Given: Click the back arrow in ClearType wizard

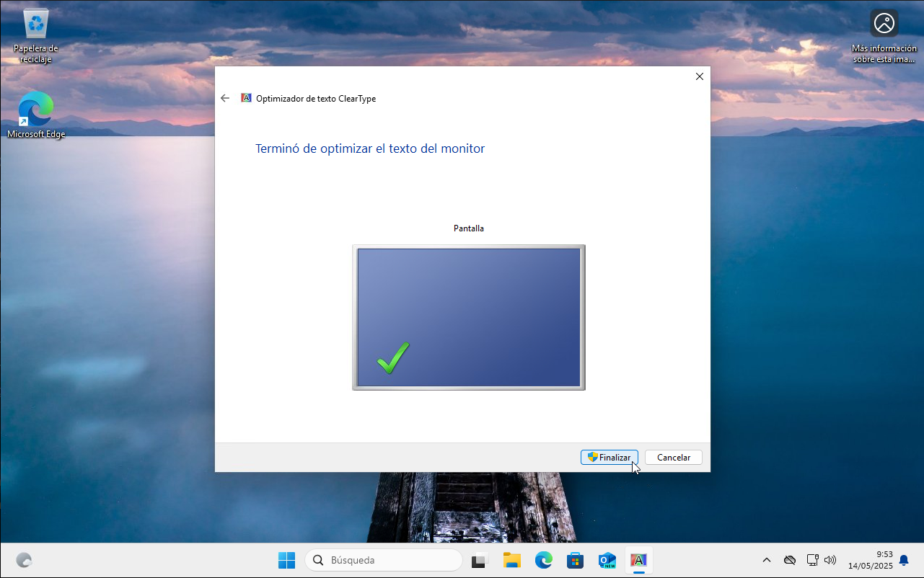Looking at the screenshot, I should tap(225, 98).
